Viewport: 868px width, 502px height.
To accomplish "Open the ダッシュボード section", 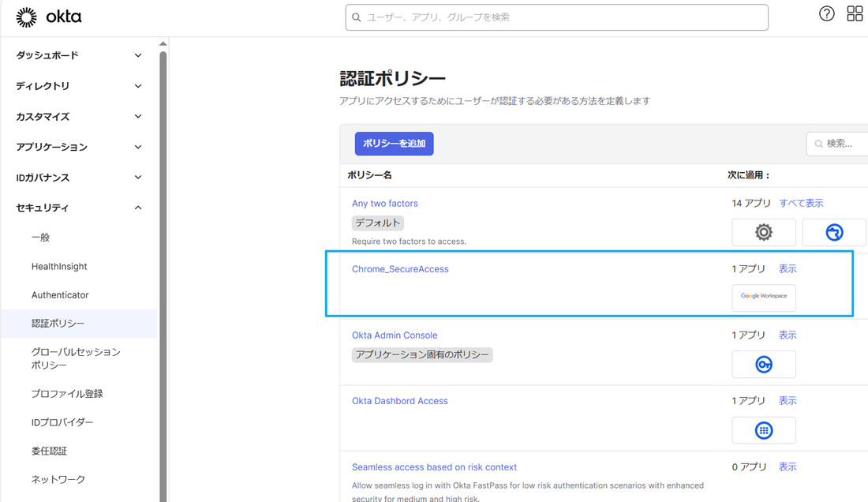I will (x=47, y=55).
